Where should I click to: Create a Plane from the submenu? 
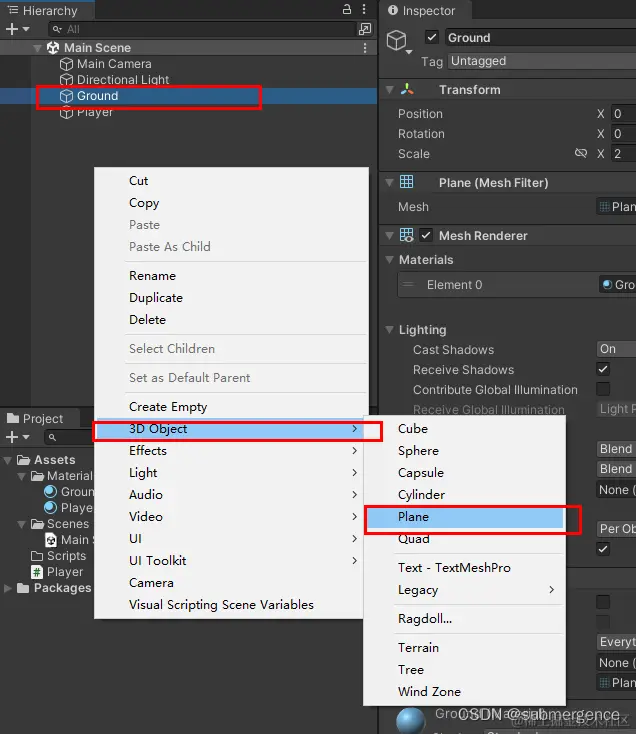point(464,517)
